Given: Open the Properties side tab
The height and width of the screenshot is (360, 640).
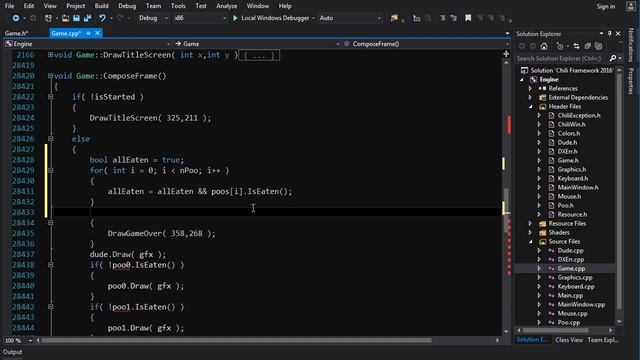Looking at the screenshot, I should tap(631, 82).
